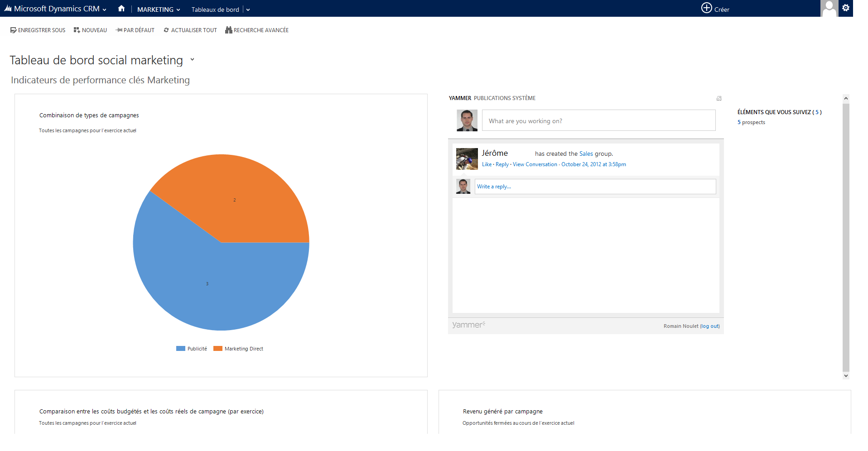868x451 pixels.
Task: Open the MARKETING navigation menu
Action: pyautogui.click(x=159, y=10)
